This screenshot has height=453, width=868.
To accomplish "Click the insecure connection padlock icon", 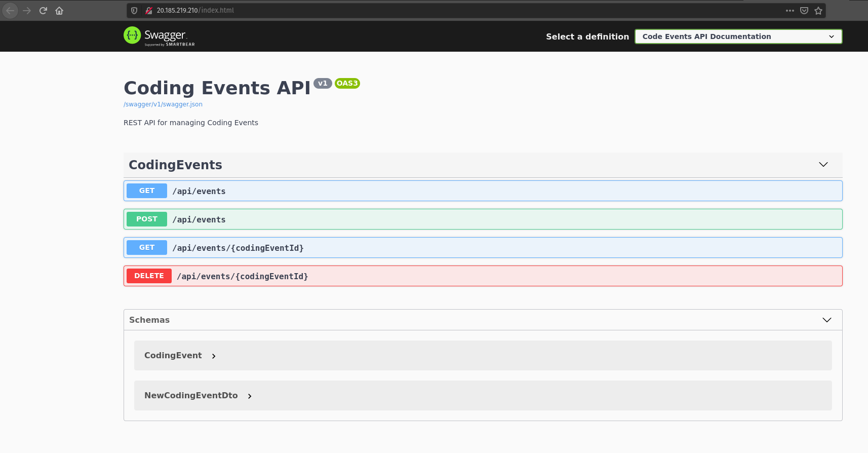I will 149,11.
